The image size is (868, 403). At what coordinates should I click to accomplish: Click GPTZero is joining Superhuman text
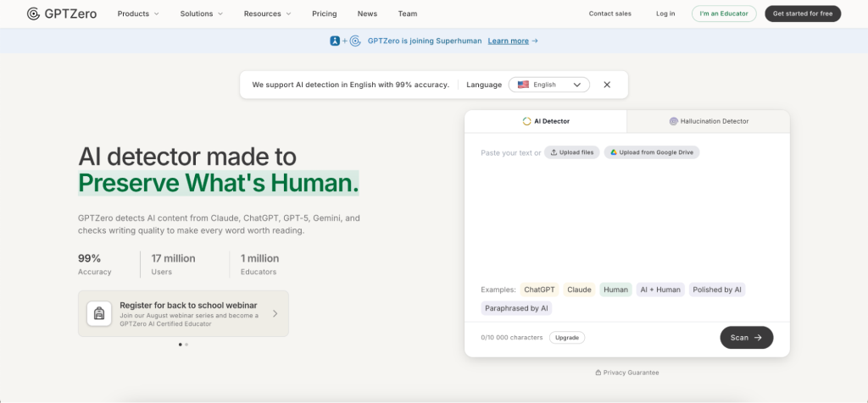click(x=425, y=41)
